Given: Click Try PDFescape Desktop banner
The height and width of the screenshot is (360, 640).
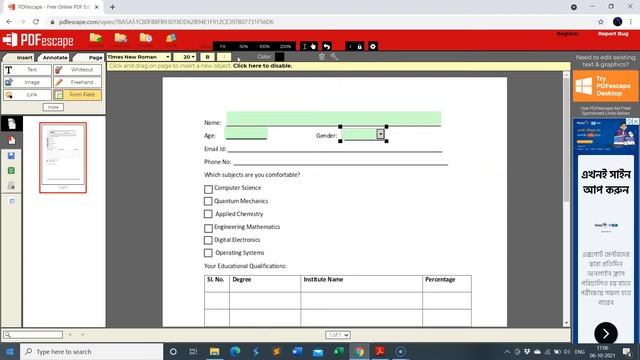Looking at the screenshot, I should click(605, 86).
